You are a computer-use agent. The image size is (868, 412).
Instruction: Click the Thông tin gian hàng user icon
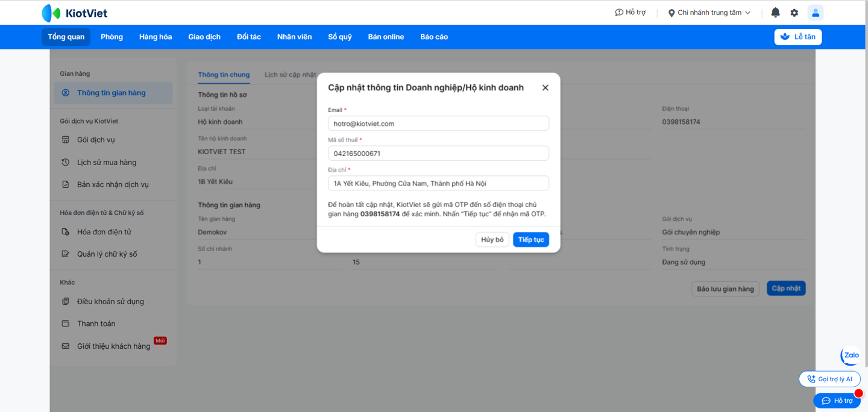point(66,93)
